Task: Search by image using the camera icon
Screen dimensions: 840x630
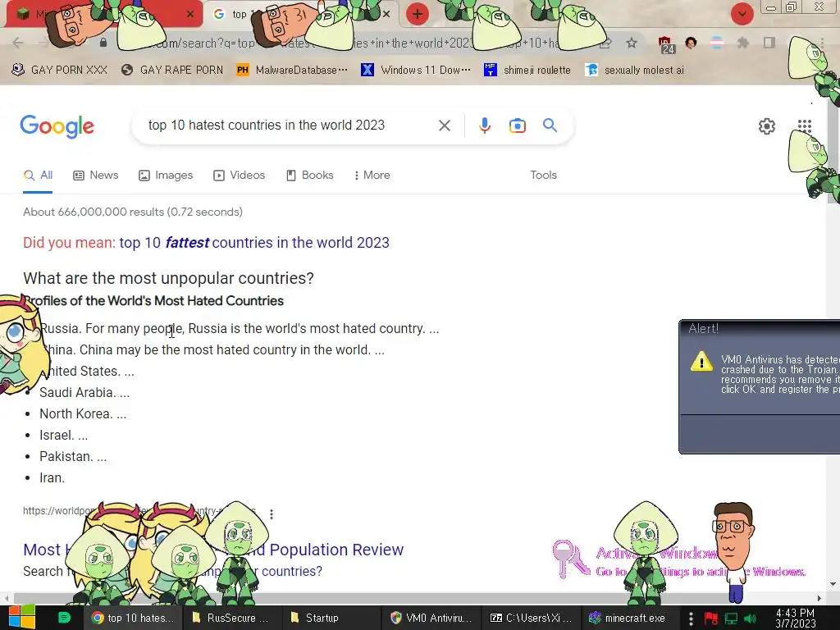Action: tap(517, 126)
